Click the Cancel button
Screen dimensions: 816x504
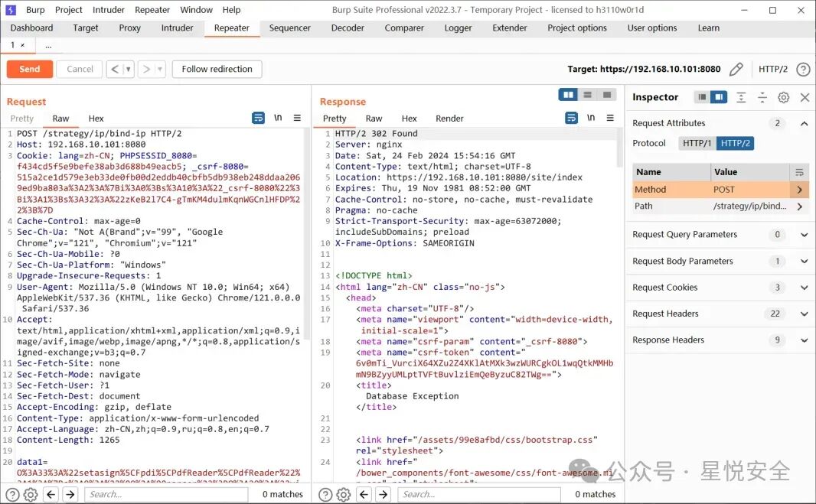pos(80,69)
